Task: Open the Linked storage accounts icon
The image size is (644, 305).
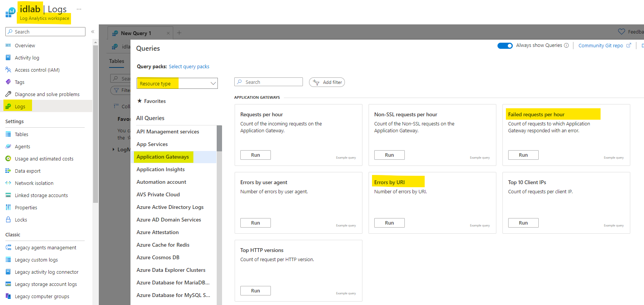Action: (8, 195)
